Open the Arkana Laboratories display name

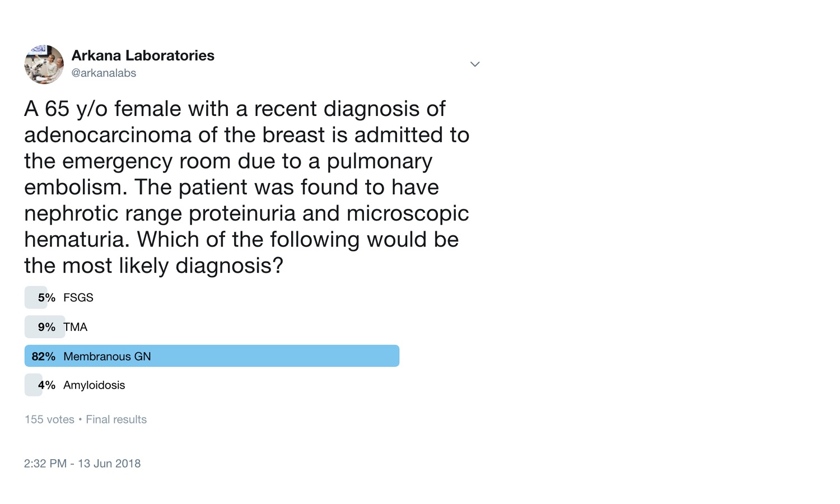tap(143, 55)
